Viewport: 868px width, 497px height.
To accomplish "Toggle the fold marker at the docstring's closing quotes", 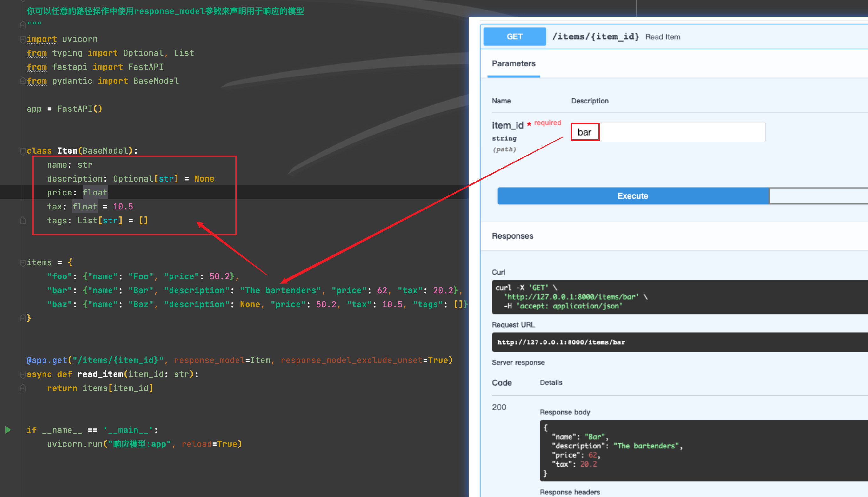I will (x=23, y=24).
